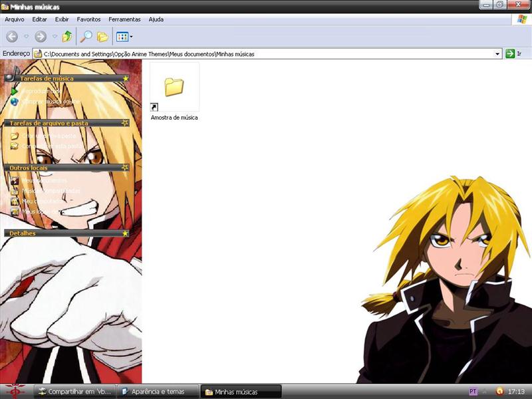Click the green Ir go button

(x=510, y=54)
